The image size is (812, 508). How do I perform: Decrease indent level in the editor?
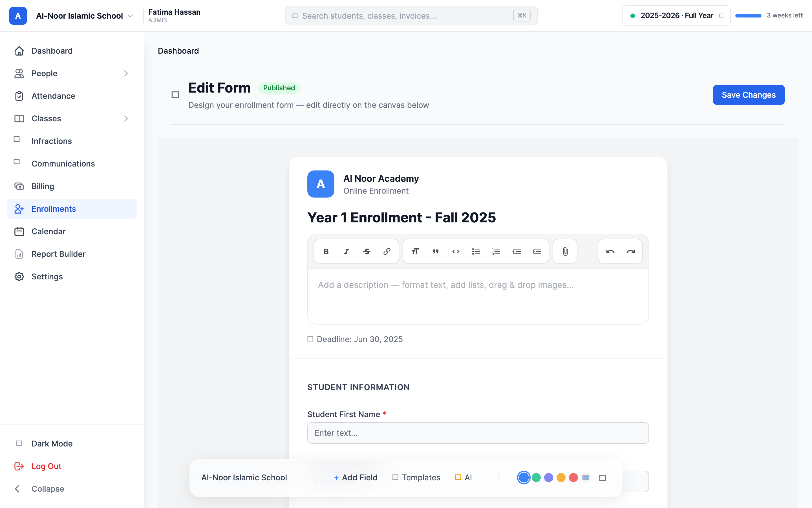[x=517, y=251]
